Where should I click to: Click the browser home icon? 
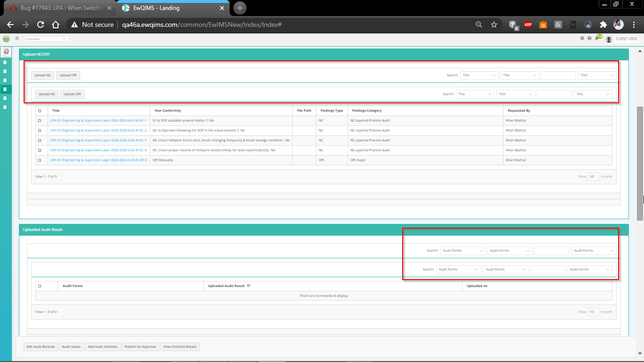pos(56,25)
